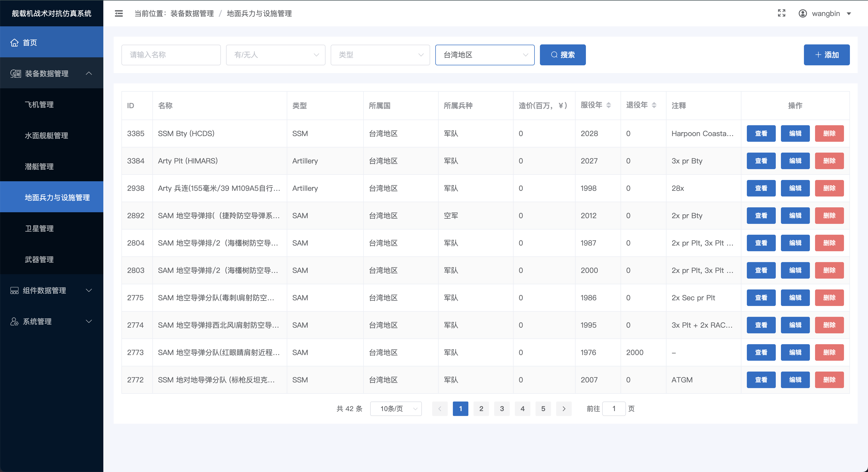Select current page 1 button
Screen dimensions: 868x472
pyautogui.click(x=460, y=409)
